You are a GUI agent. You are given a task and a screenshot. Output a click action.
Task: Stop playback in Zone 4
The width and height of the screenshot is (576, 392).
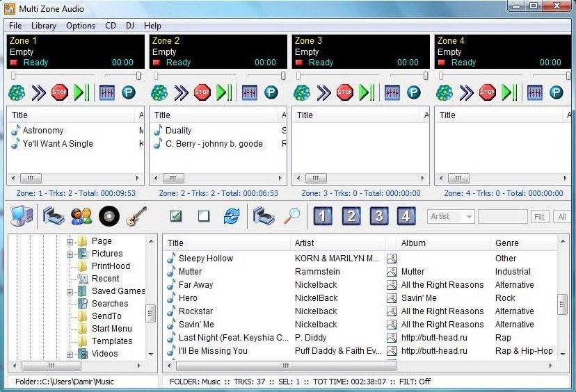(487, 92)
